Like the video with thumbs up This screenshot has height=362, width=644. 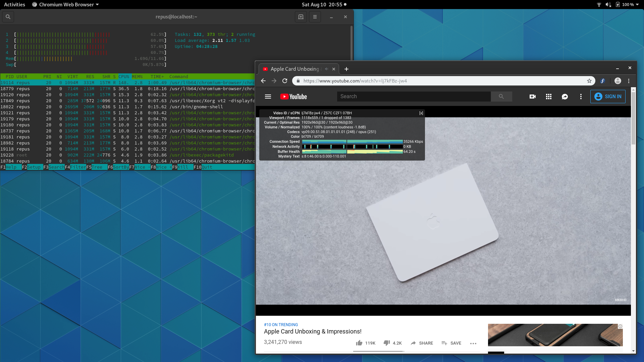click(366, 343)
